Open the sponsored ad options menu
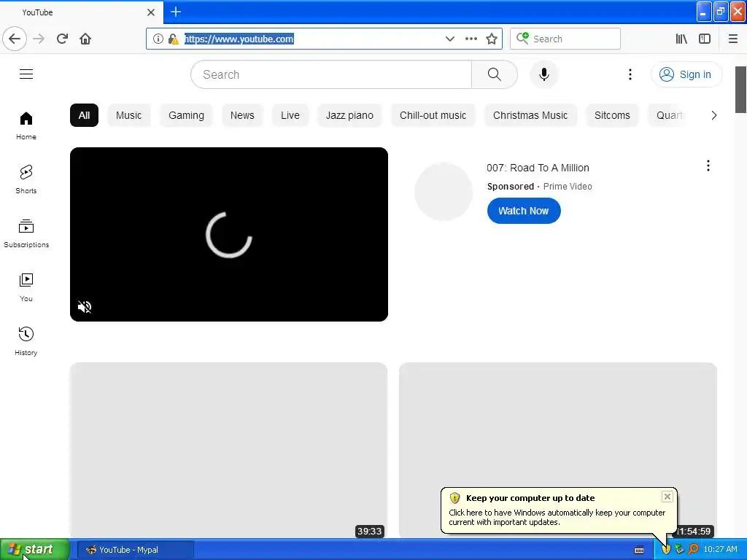 pyautogui.click(x=708, y=166)
